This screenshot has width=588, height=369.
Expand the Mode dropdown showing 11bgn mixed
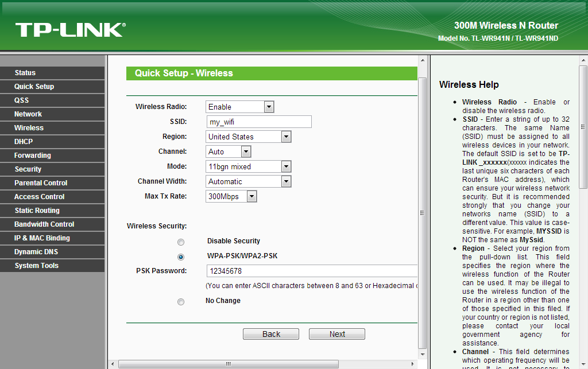[x=248, y=166]
